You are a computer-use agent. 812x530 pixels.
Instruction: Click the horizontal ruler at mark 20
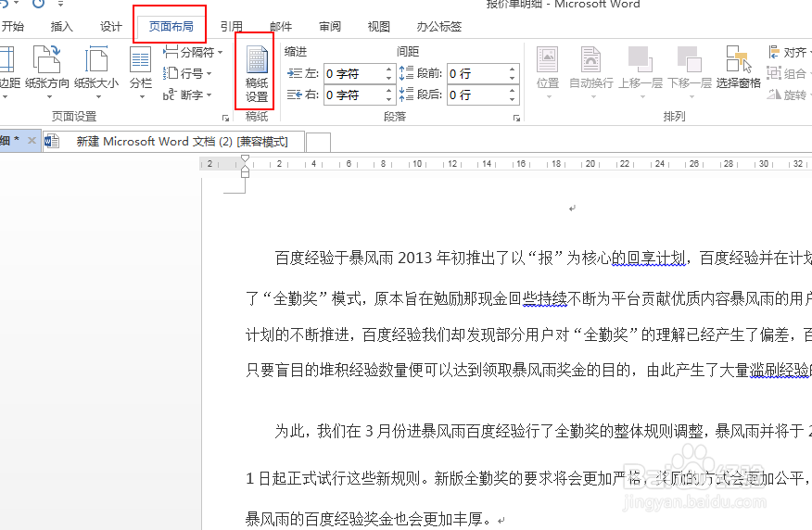click(590, 164)
